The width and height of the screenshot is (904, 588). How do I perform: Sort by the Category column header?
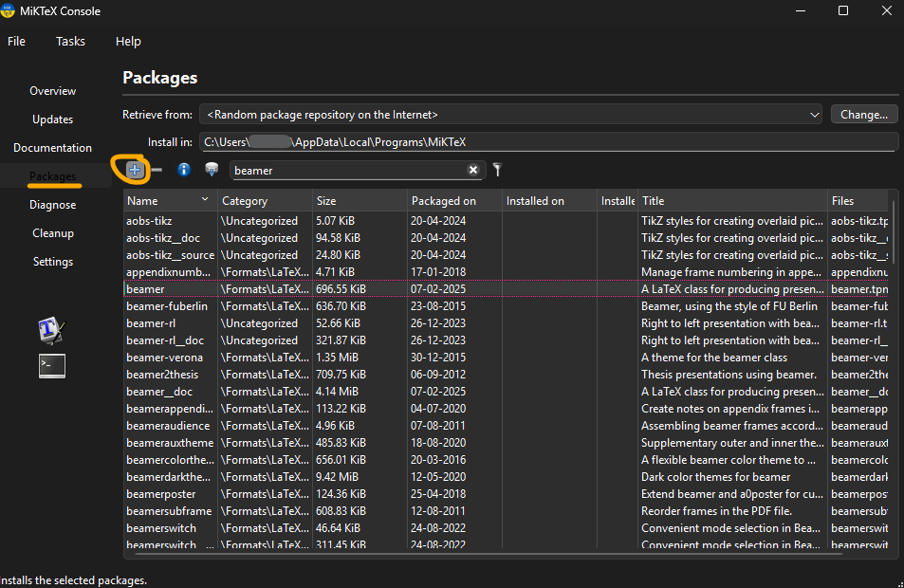(x=265, y=201)
